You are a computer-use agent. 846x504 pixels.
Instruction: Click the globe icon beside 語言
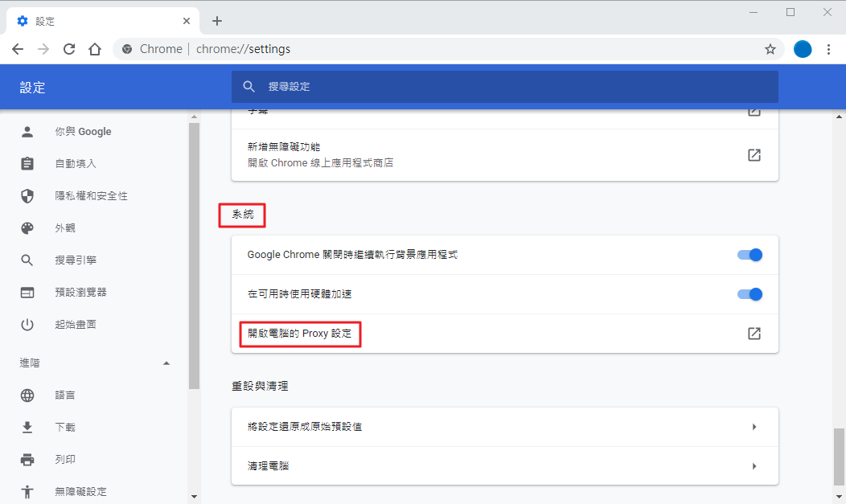coord(27,395)
